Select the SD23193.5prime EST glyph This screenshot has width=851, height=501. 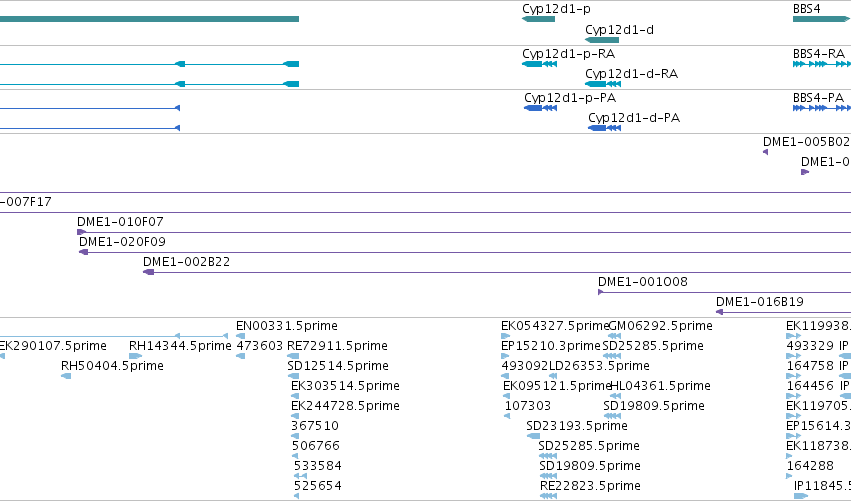point(534,436)
